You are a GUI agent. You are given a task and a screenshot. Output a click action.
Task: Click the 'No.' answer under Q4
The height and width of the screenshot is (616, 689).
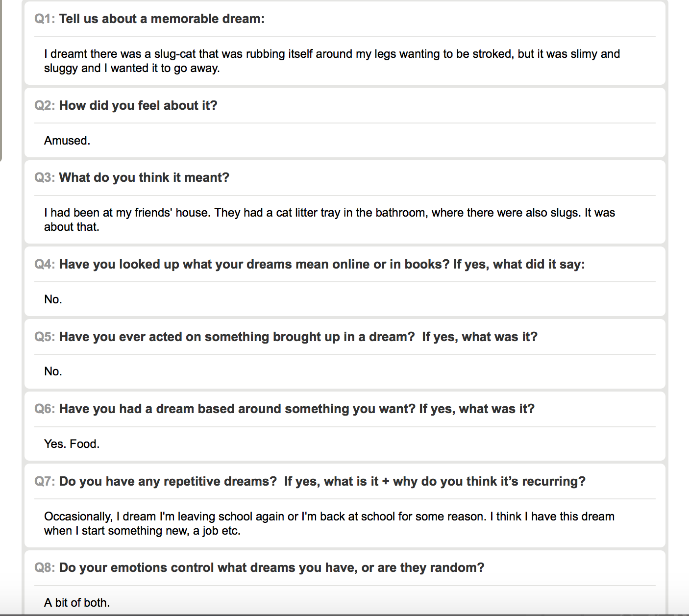point(53,299)
